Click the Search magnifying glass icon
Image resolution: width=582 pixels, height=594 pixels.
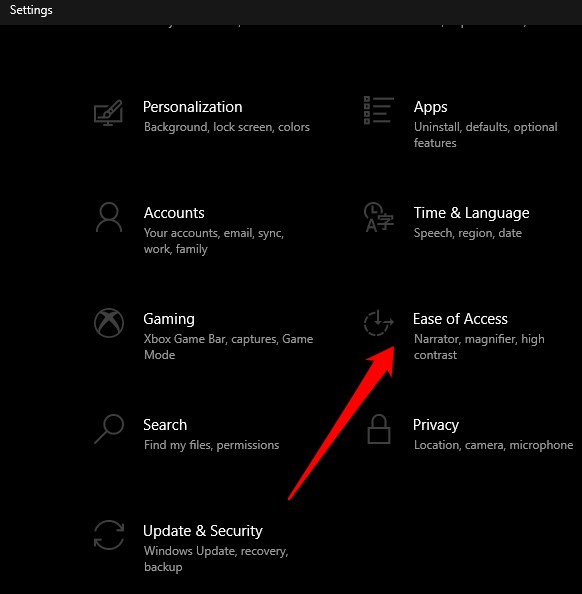click(x=109, y=429)
